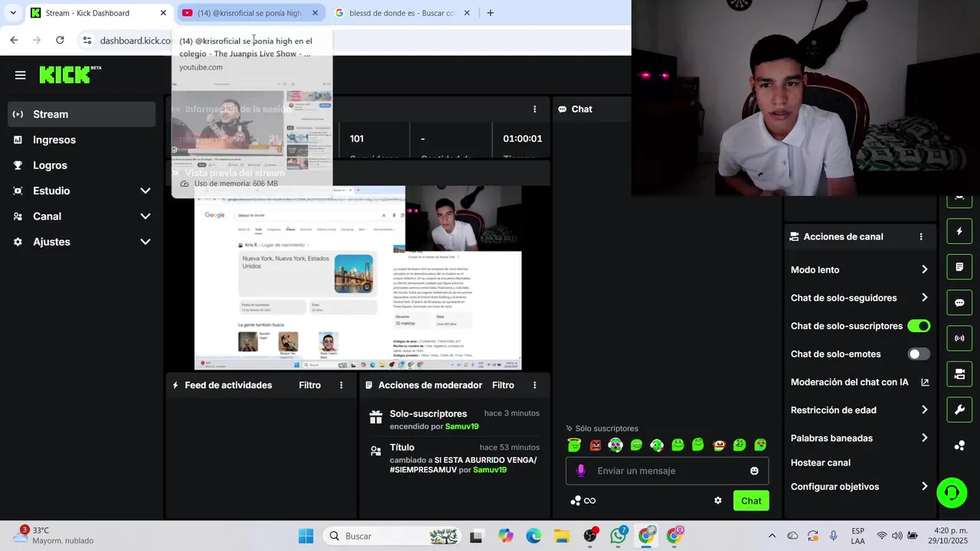Click the stream preview thumbnail
Image resolution: width=980 pixels, height=551 pixels.
pos(358,278)
